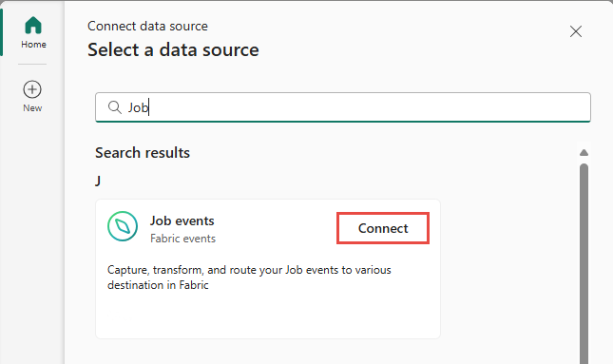
Task: Click the Job events description text
Action: 249,278
